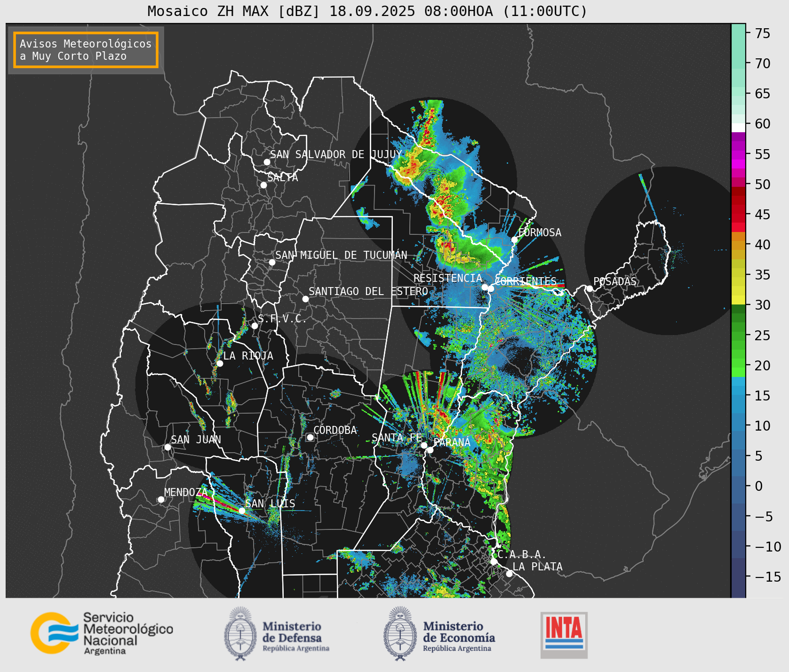Select the Paraná city marker
Screen dimensions: 789x672
coord(430,450)
